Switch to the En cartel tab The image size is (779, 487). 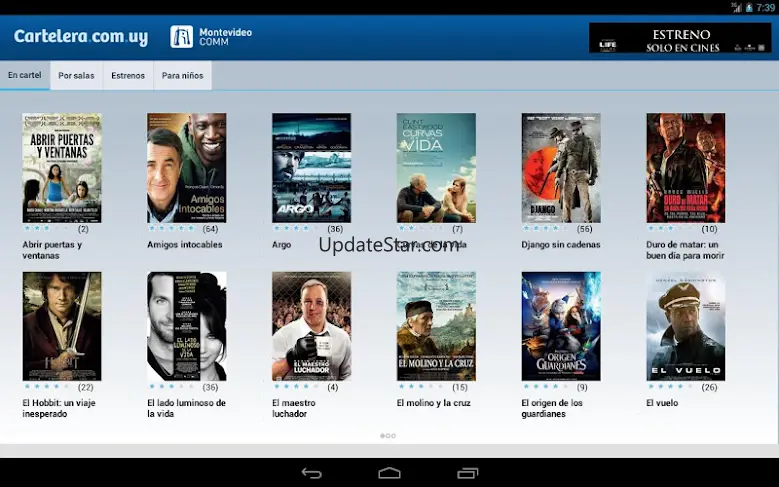pos(25,75)
